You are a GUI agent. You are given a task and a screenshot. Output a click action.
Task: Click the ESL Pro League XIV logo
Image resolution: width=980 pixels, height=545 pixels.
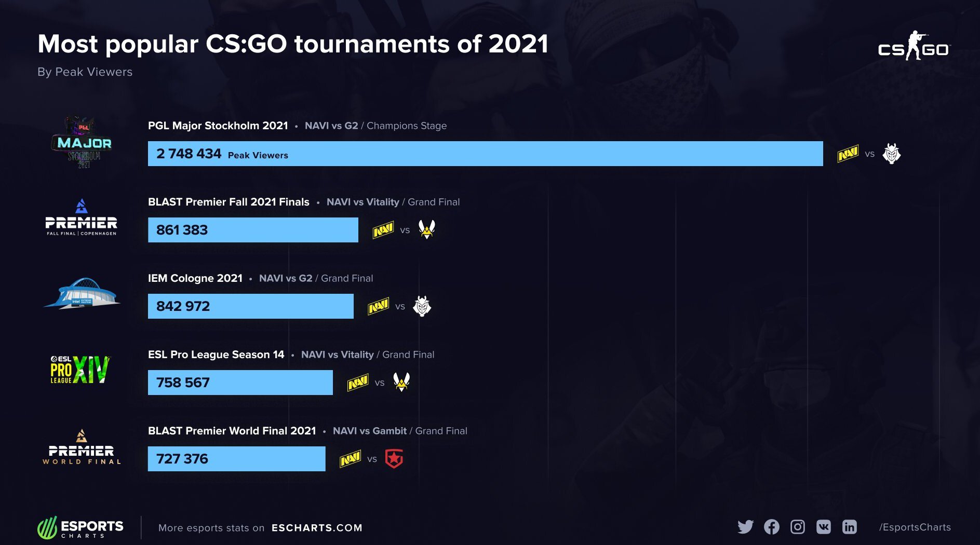80,370
